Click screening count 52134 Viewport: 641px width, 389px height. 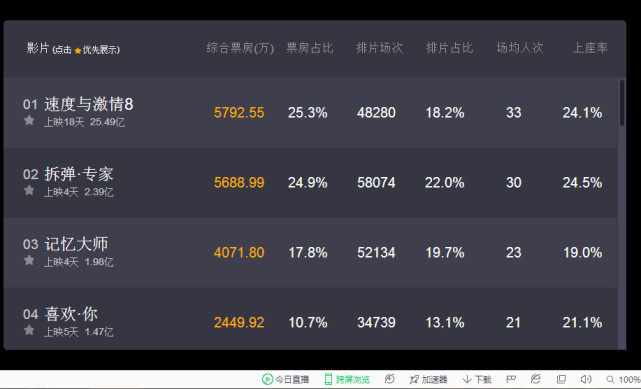376,252
